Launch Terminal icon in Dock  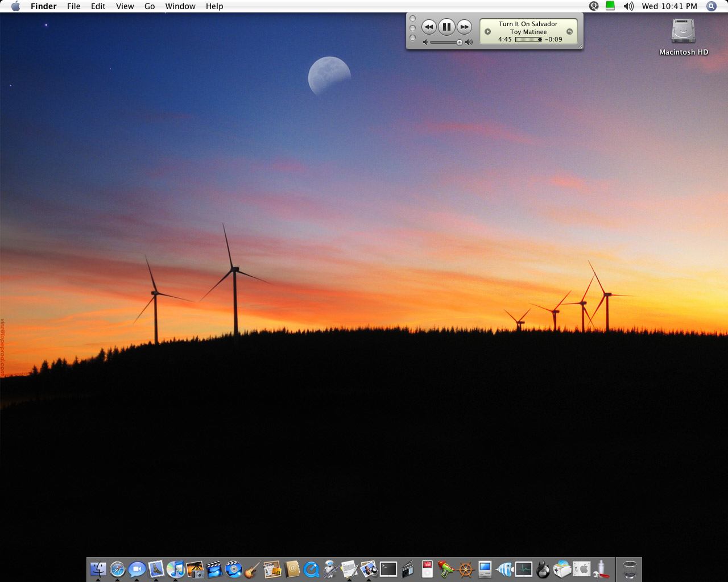click(388, 569)
